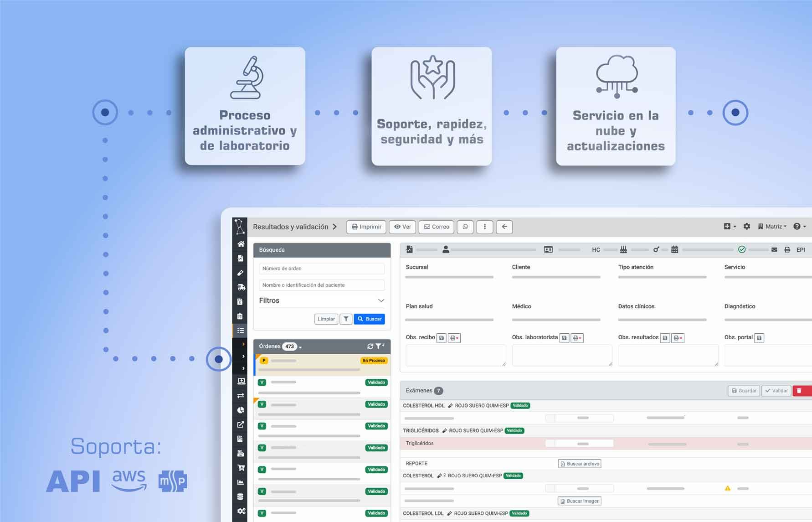Click the test tube sidebar icon
812x522 pixels.
[x=241, y=273]
